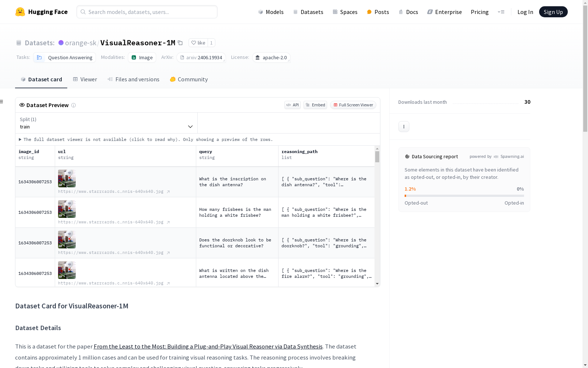Screen dimensions: 588x368
Task: Click the Downloads last month count 30
Action: tap(527, 102)
